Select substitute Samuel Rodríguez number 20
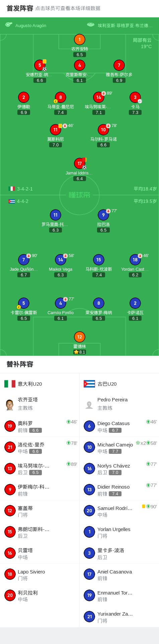Screen dimensions: 159x644 [x=119, y=511]
